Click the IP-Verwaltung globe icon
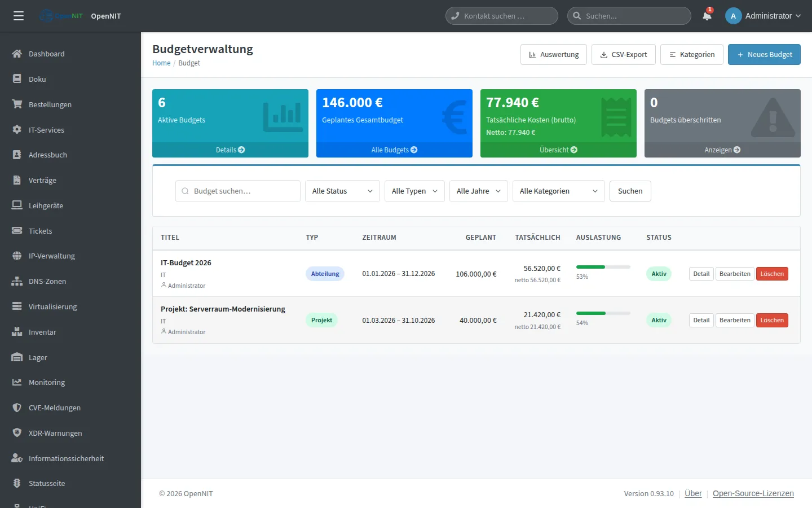This screenshot has width=812, height=508. [17, 256]
